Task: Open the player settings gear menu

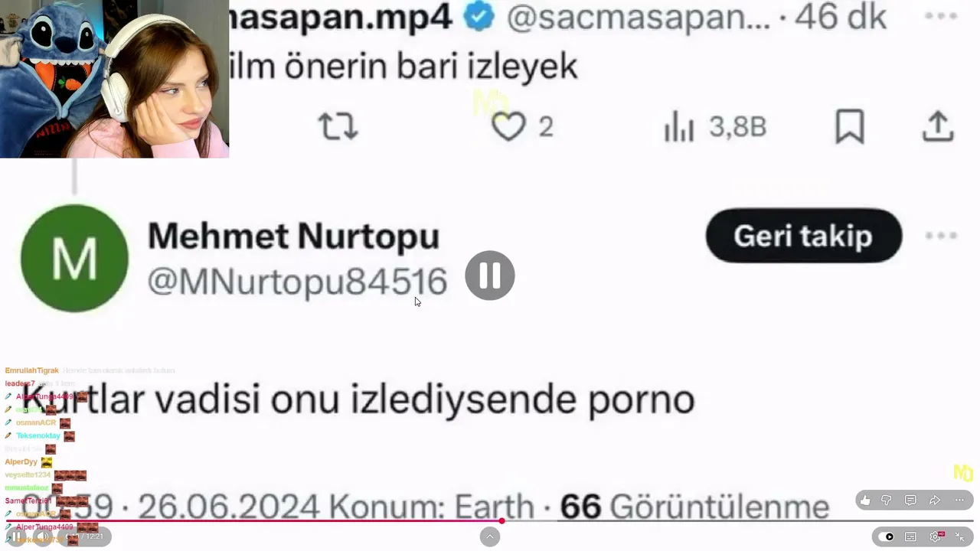Action: point(936,536)
